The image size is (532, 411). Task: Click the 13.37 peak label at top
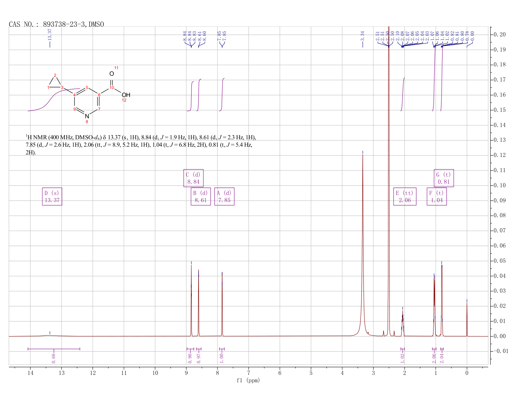pos(50,34)
